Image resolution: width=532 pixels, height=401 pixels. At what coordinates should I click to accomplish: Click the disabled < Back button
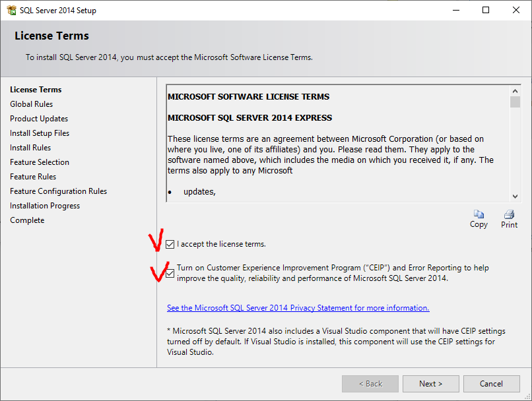(x=370, y=384)
